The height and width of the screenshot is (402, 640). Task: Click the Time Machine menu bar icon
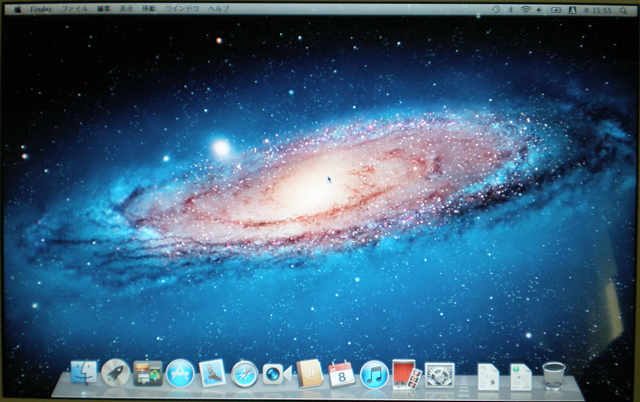pos(496,9)
